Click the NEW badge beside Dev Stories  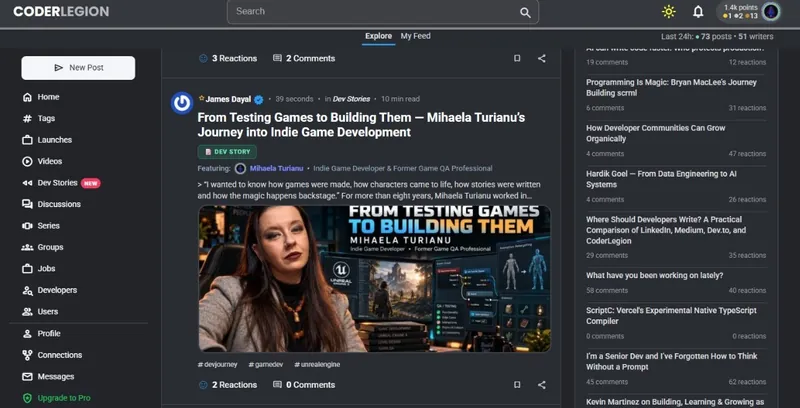90,183
